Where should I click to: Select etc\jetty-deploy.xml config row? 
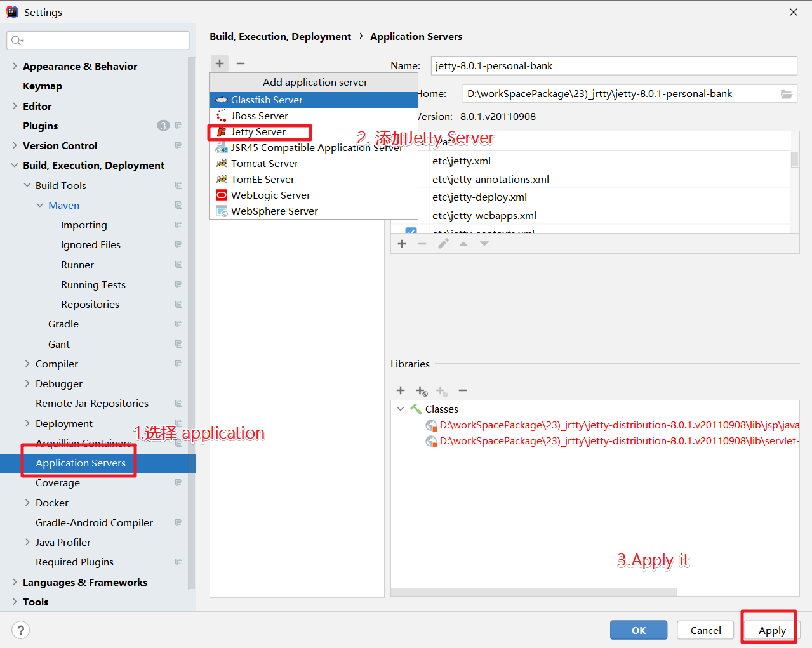(590, 197)
